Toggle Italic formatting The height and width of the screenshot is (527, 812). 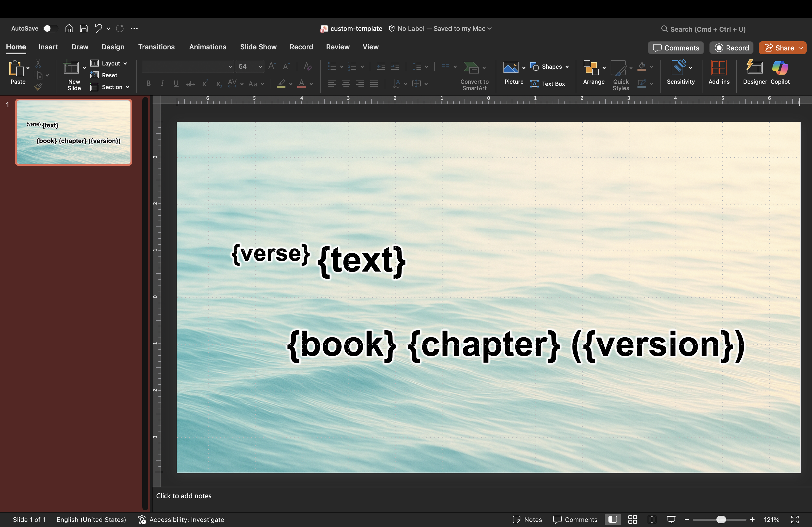pos(162,83)
